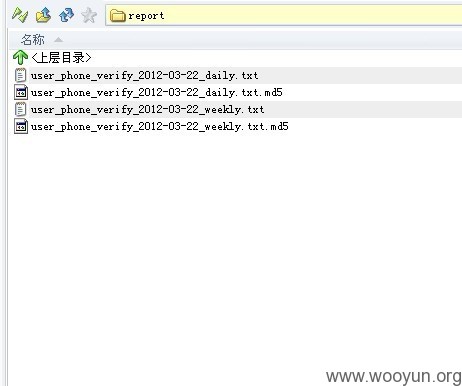462x386 pixels.
Task: Sort by the 名称 column header
Action: tap(32, 40)
